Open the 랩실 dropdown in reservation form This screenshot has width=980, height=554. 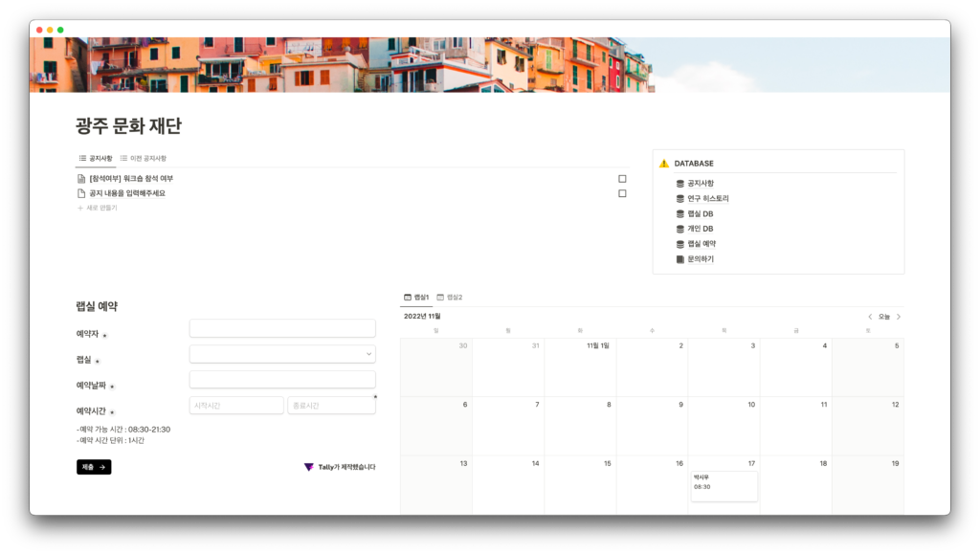[282, 354]
